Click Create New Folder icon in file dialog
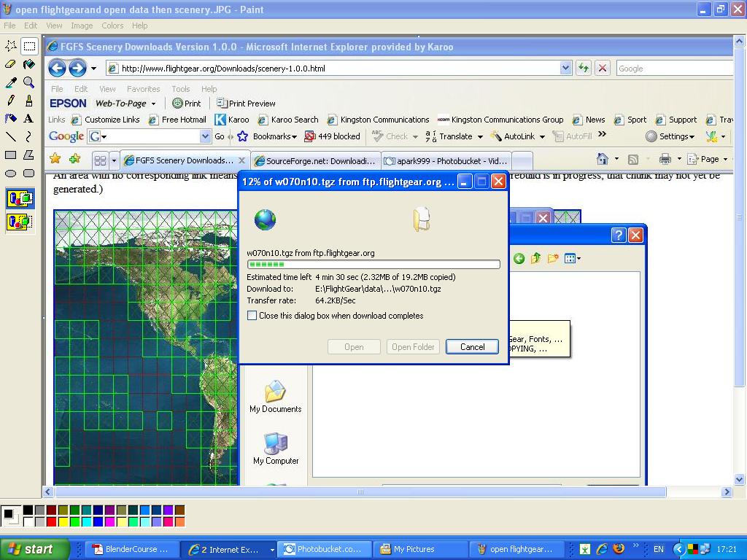 tap(553, 258)
